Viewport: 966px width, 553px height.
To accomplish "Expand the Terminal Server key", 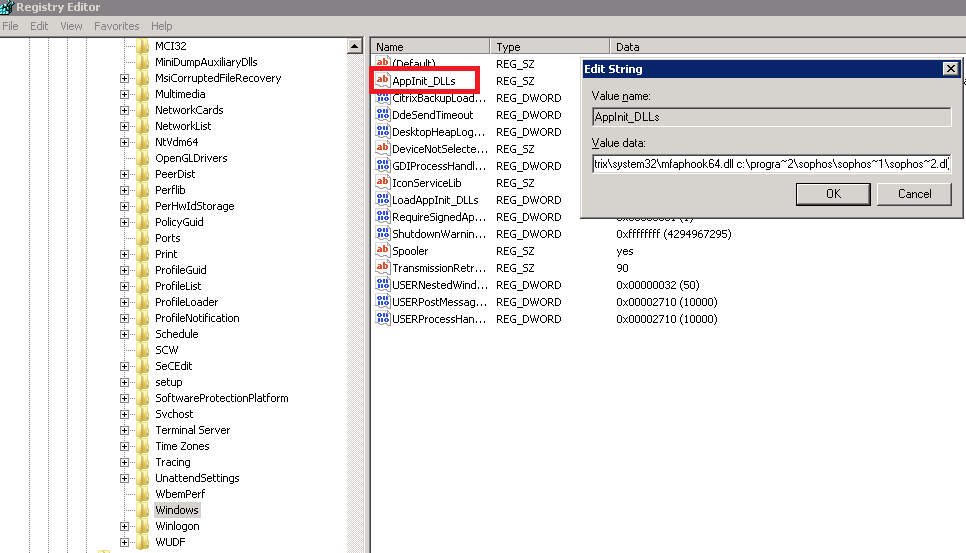I will click(125, 430).
